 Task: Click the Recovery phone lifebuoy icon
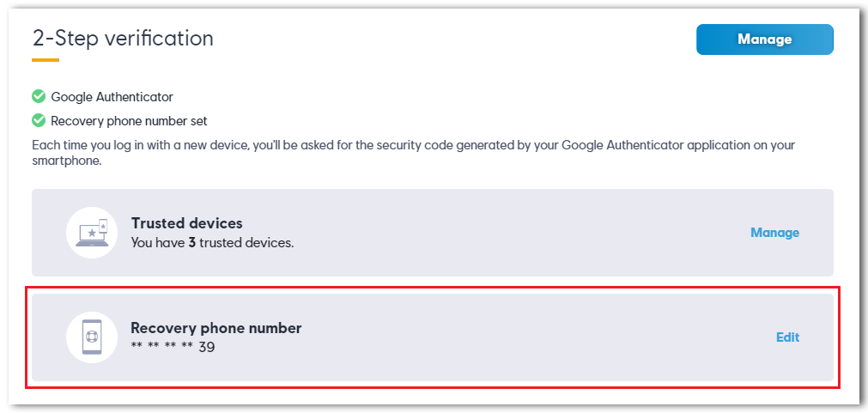[92, 337]
